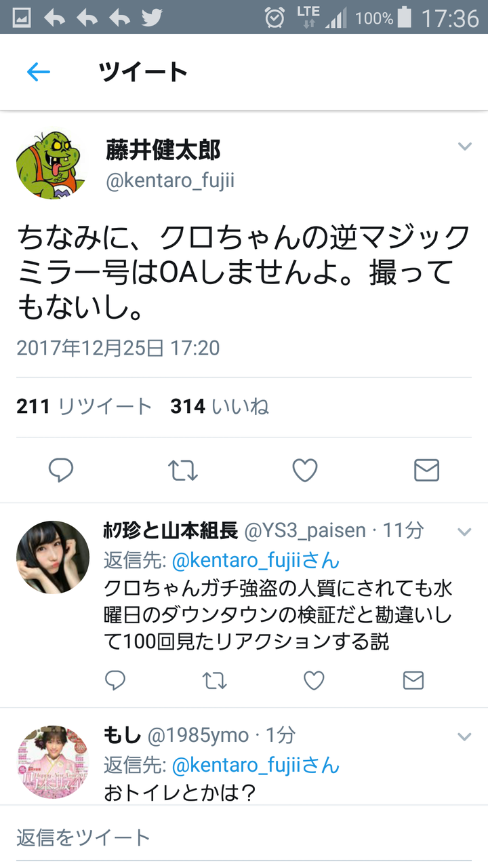The image size is (488, 868).
Task: Open the 1985ymo user avatar
Action: point(53,762)
